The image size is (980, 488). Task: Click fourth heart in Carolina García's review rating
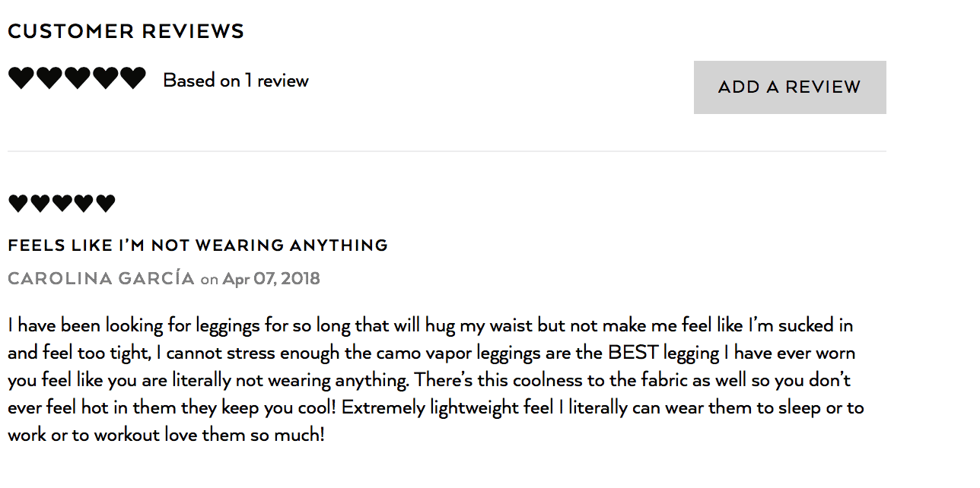click(x=84, y=203)
